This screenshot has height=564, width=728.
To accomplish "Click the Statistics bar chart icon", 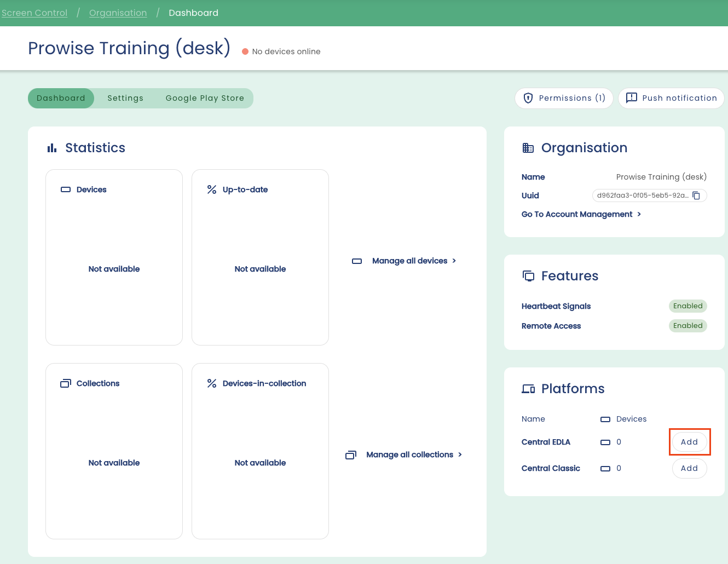I will click(52, 148).
